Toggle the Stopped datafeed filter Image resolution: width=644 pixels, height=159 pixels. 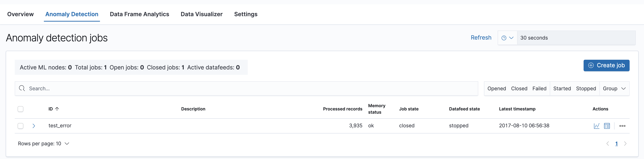click(x=586, y=88)
